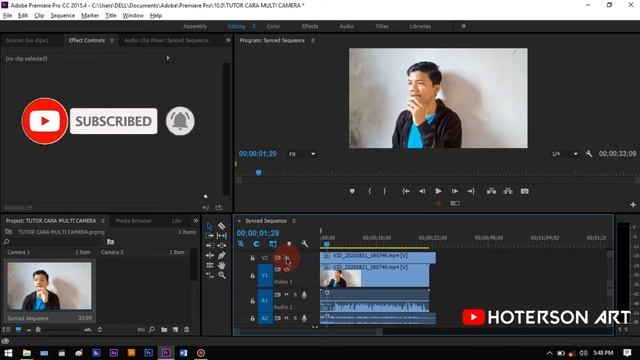Go to In point
Screen dimensions: 640x360
406,191
